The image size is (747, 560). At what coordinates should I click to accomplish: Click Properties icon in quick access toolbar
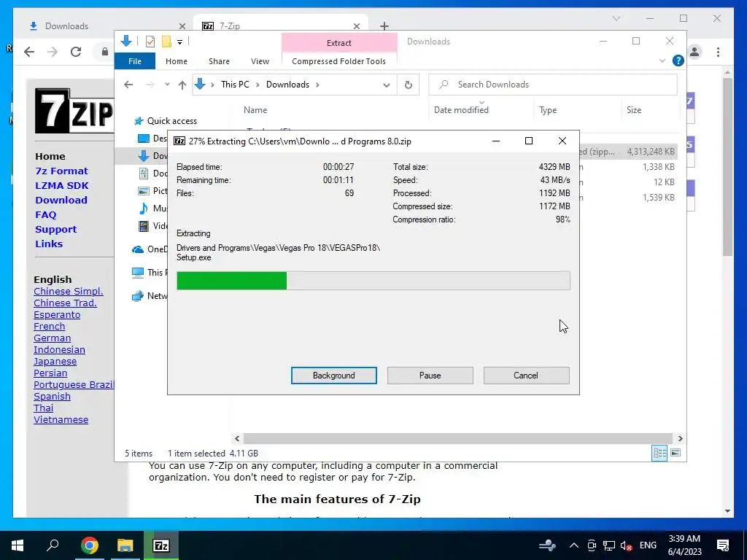pyautogui.click(x=150, y=42)
